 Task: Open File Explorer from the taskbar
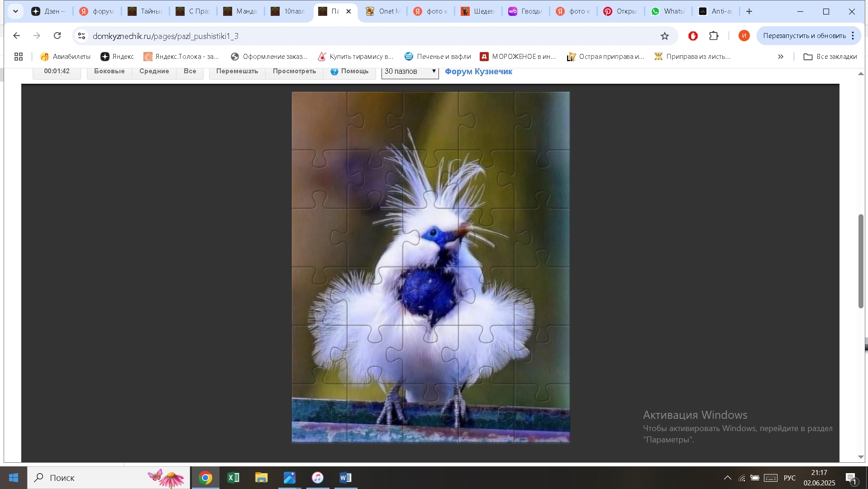click(x=262, y=478)
